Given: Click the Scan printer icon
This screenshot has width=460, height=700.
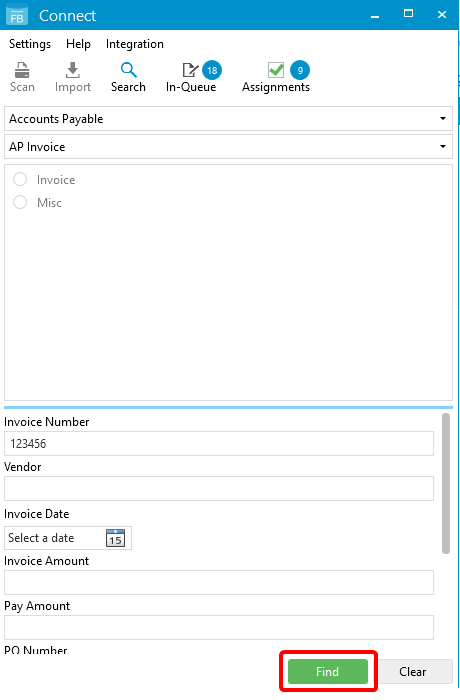Looking at the screenshot, I should 22,70.
